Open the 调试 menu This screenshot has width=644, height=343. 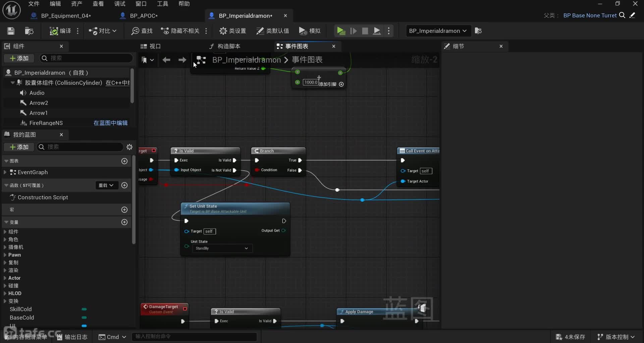(x=119, y=4)
